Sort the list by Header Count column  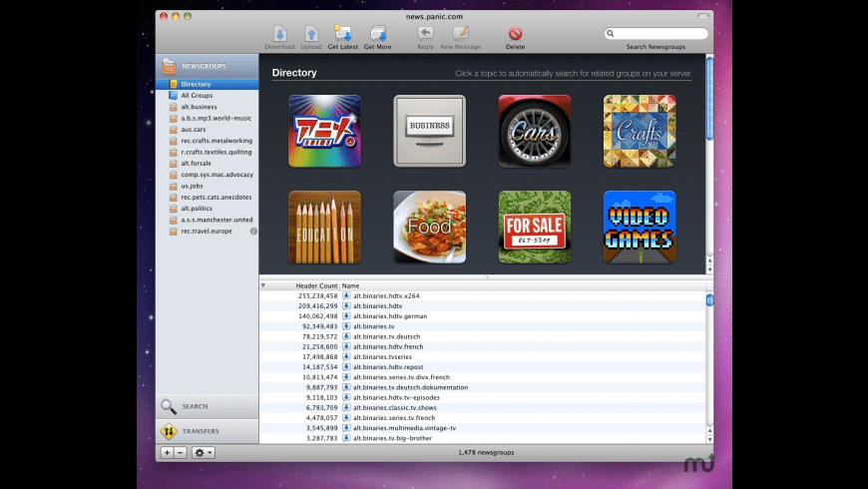[x=316, y=285]
